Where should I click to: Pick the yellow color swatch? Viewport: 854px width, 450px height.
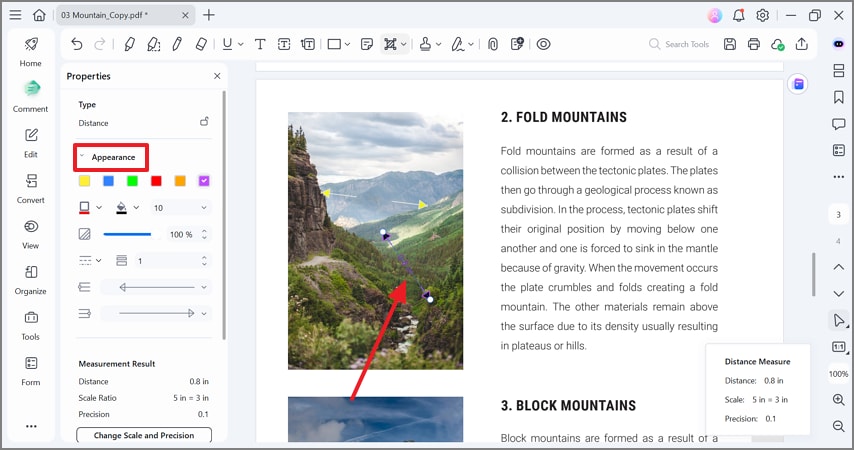pyautogui.click(x=84, y=181)
